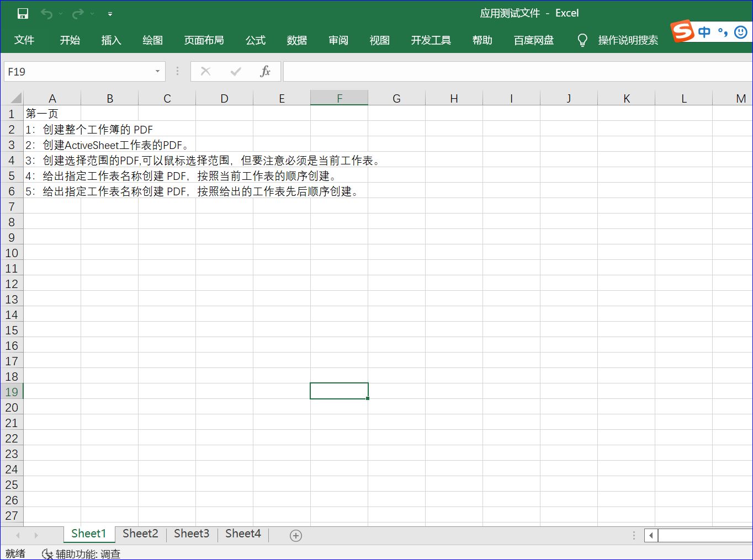This screenshot has height=560, width=753.
Task: Open the 公式 ribbon tab
Action: (x=256, y=40)
